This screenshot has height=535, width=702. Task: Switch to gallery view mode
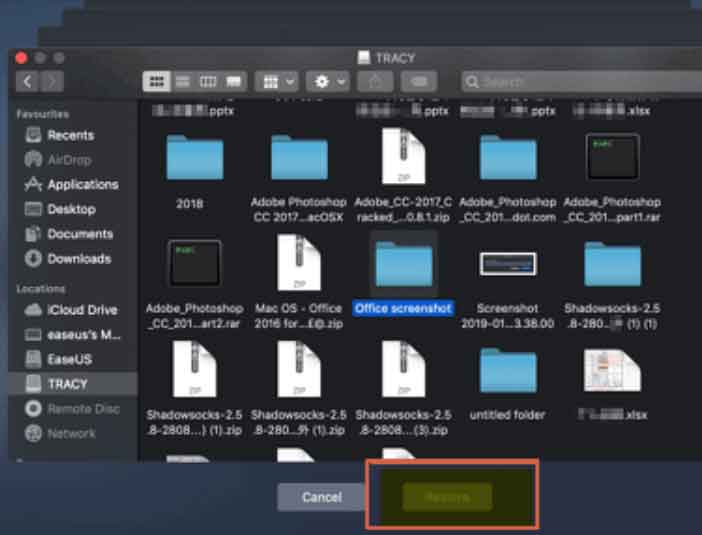(x=234, y=81)
